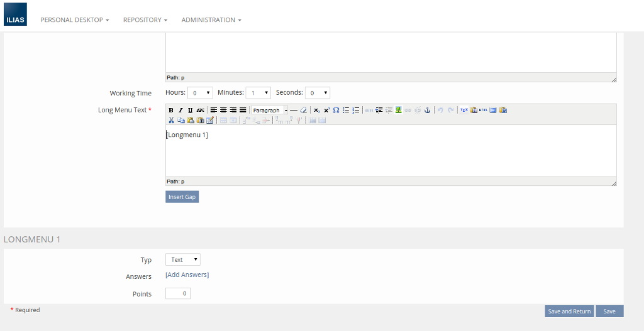Open the Hours dropdown for Working Time
The width and height of the screenshot is (644, 331).
click(200, 93)
